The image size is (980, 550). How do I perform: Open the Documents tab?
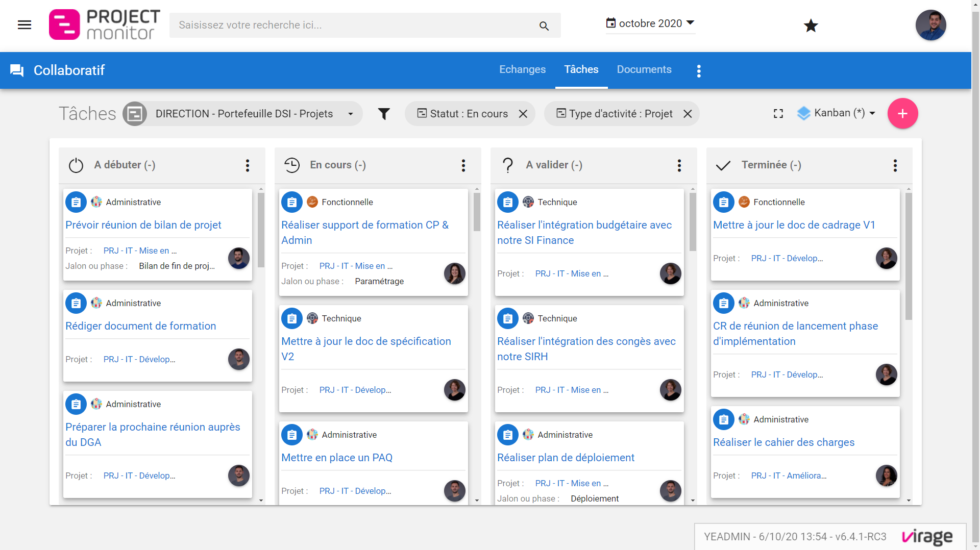coord(644,69)
